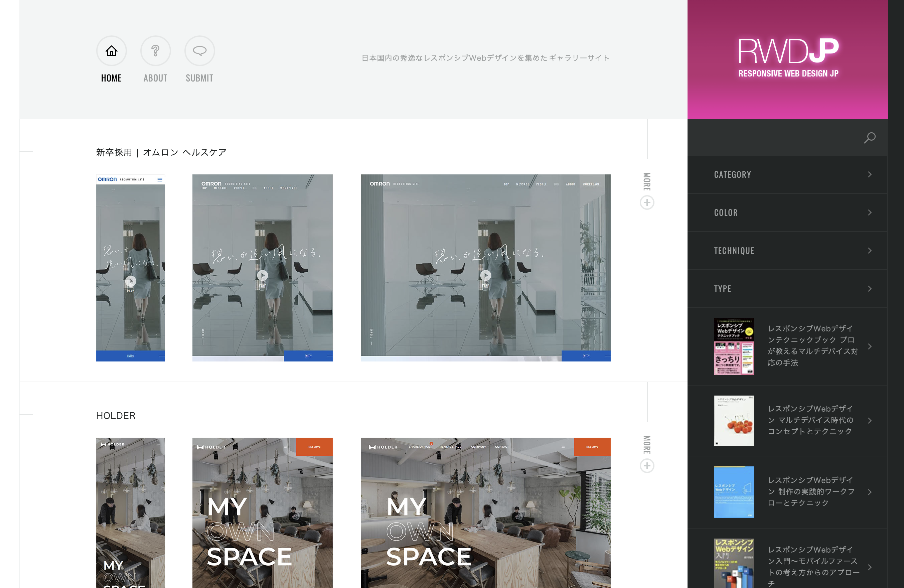The width and height of the screenshot is (904, 588).
Task: Click MORE text beside the Omron entry
Action: (x=647, y=181)
